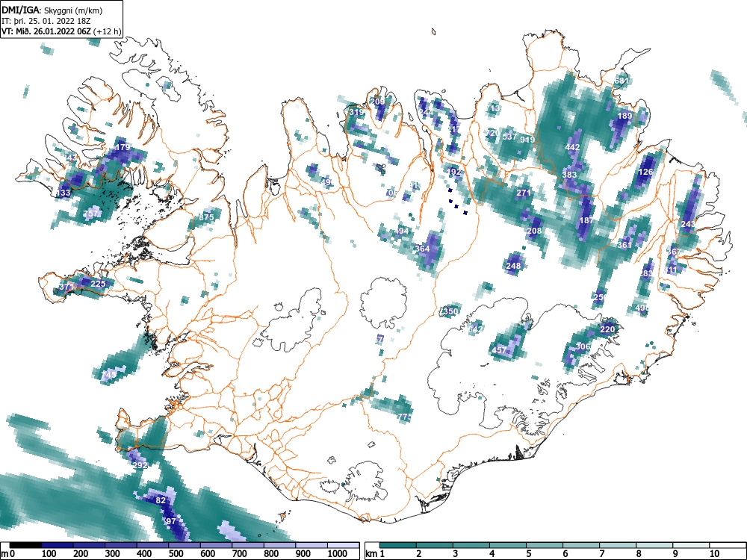Click the visibility value '126' in the east
Screen dimensions: 747x560
[x=645, y=172]
